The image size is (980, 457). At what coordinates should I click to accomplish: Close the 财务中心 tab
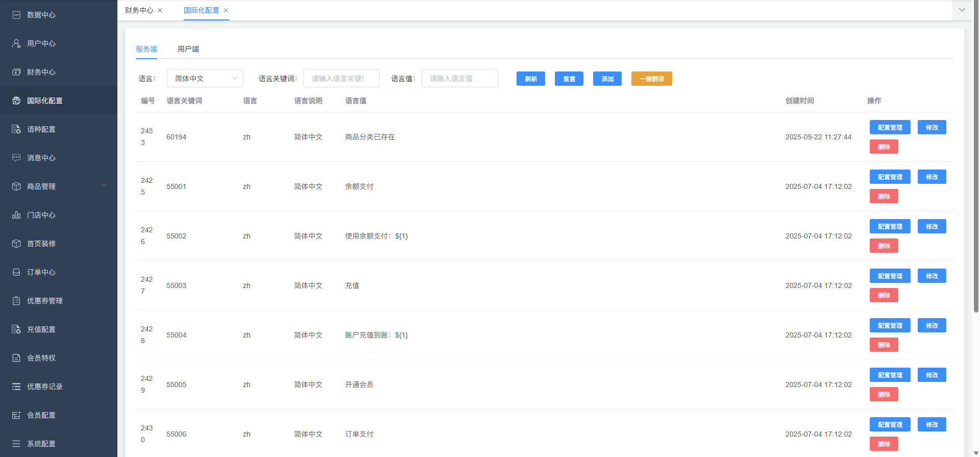[x=160, y=10]
